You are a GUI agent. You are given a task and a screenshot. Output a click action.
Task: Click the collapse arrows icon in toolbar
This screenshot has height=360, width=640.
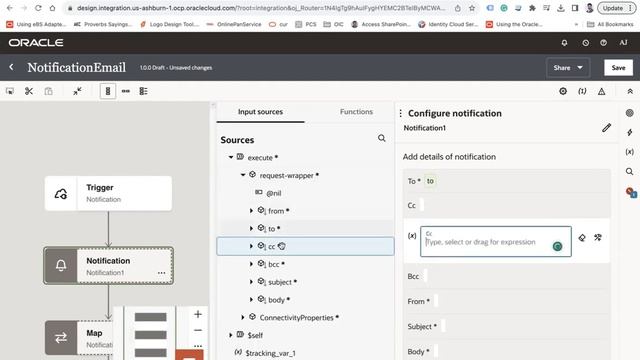[77, 91]
